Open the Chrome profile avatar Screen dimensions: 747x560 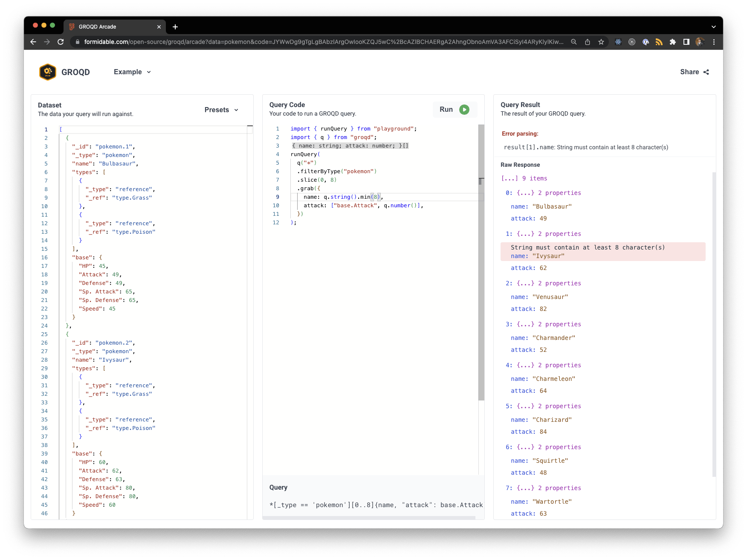point(700,42)
